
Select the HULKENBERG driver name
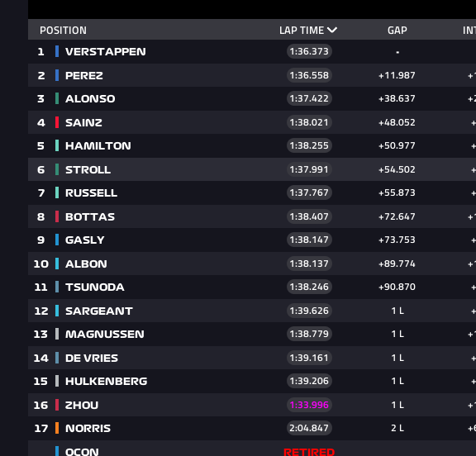click(107, 381)
